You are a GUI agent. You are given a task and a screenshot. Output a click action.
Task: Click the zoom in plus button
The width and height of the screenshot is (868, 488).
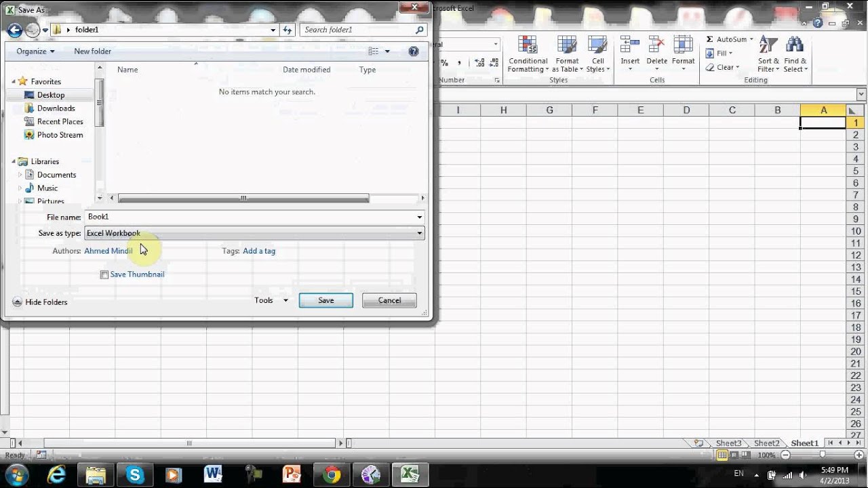point(858,455)
